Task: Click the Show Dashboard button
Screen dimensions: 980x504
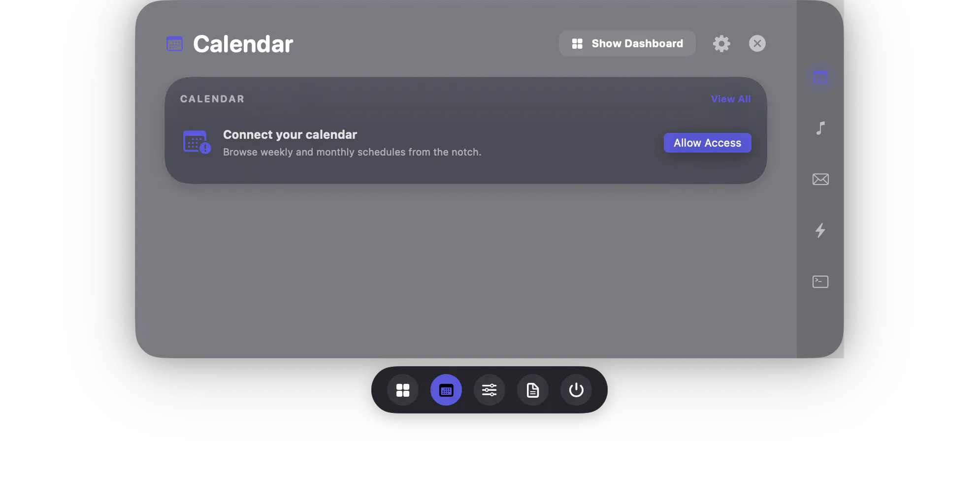Action: coord(627,43)
